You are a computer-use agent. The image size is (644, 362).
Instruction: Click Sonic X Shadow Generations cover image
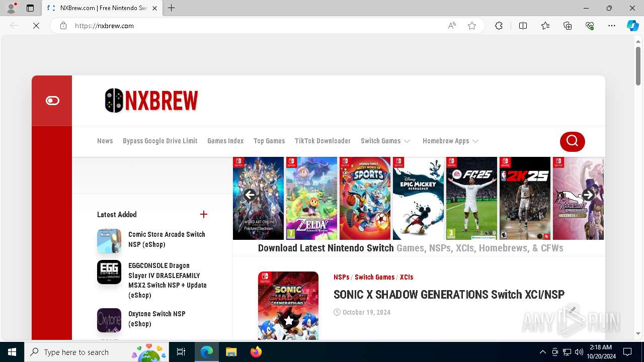[288, 306]
